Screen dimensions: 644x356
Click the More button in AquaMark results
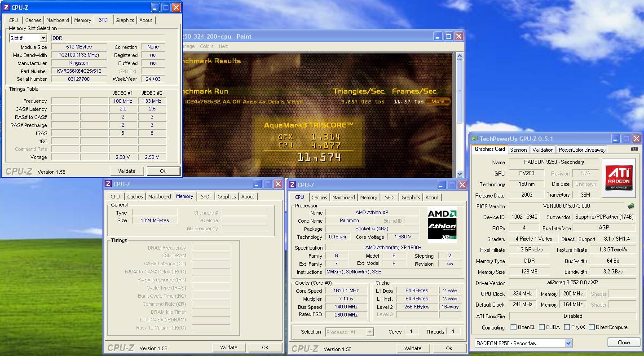pyautogui.click(x=438, y=101)
